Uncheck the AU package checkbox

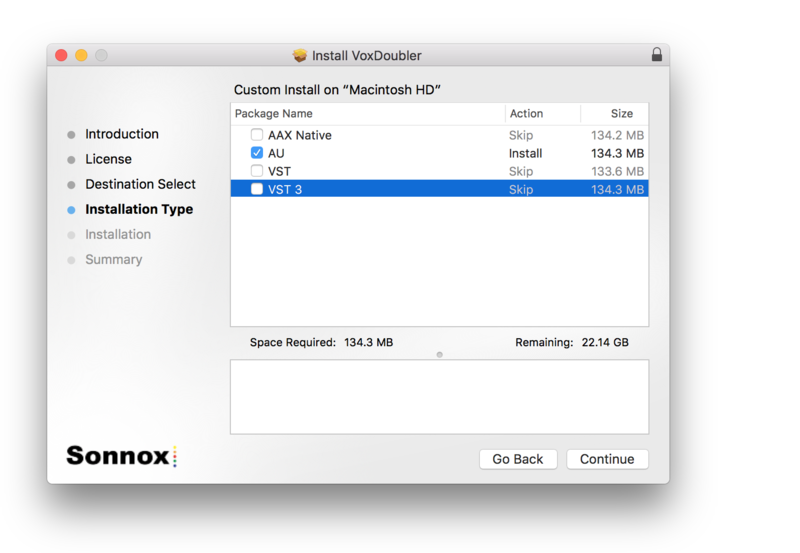point(257,153)
